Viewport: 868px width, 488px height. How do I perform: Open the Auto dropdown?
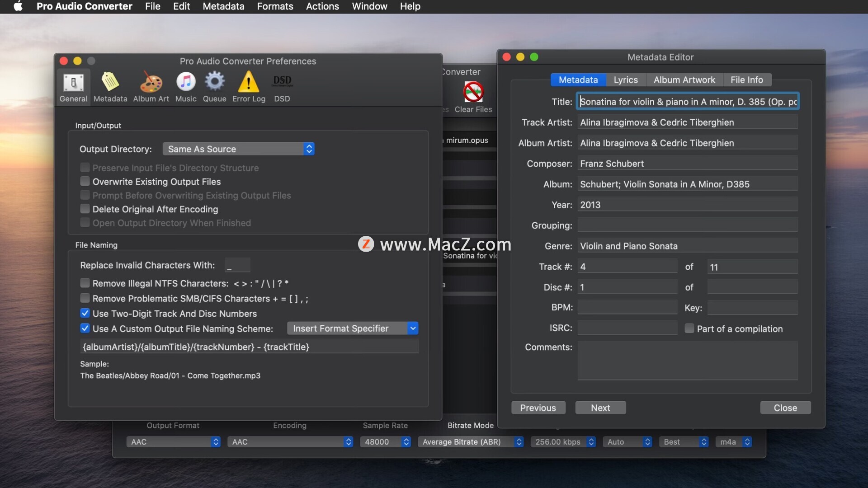[x=627, y=442]
